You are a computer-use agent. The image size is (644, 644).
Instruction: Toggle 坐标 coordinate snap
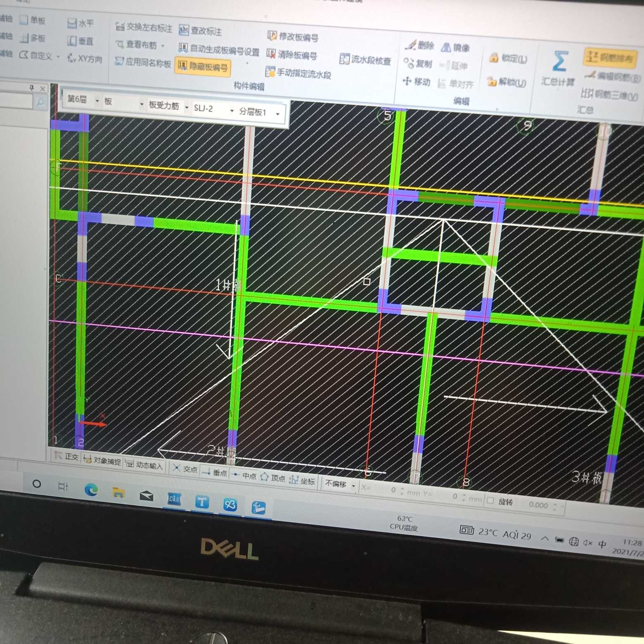pos(302,481)
